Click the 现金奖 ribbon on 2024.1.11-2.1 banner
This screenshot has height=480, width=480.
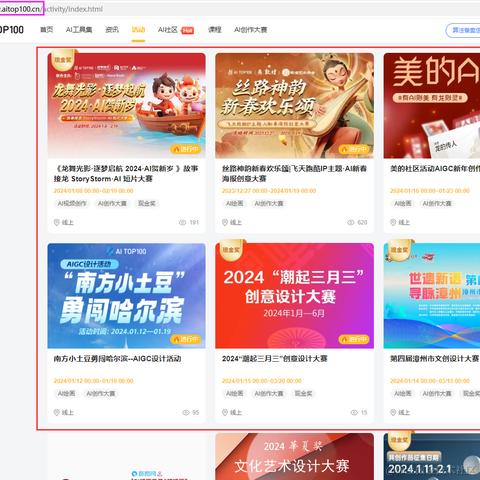tap(399, 440)
